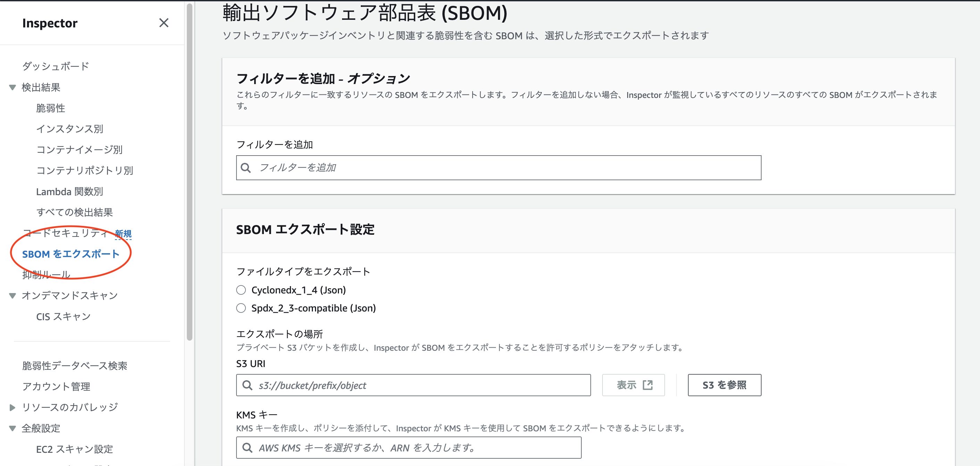Select Spdx_2_3-compatible (Json) file type
Viewport: 980px width, 466px height.
click(x=241, y=308)
